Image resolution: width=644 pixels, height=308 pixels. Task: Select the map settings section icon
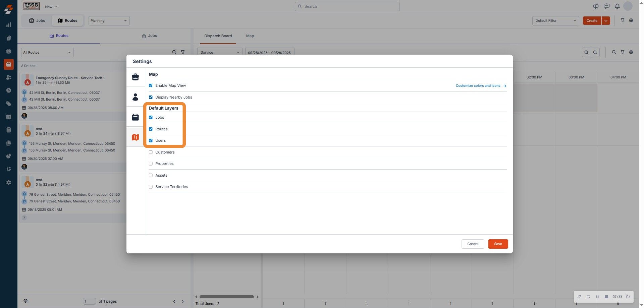[x=136, y=137]
